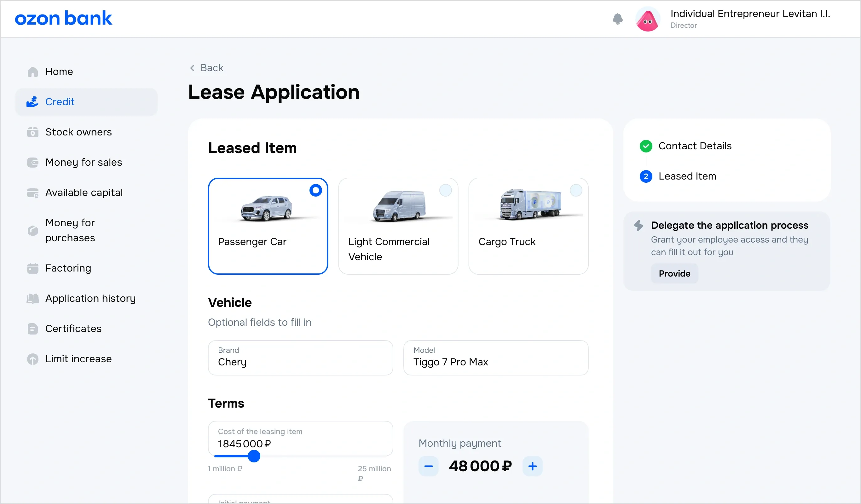Click the Brand field containing Chery
Viewport: 861px width, 504px height.
tap(301, 358)
